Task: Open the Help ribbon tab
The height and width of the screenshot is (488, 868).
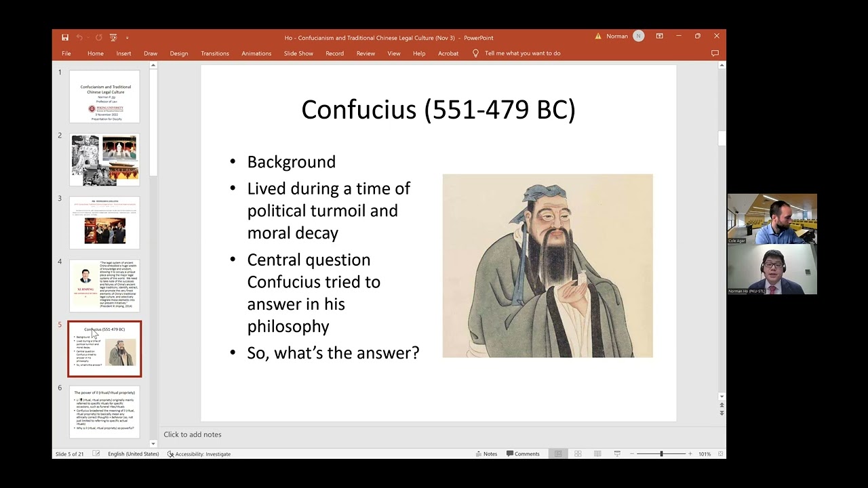Action: pos(419,54)
